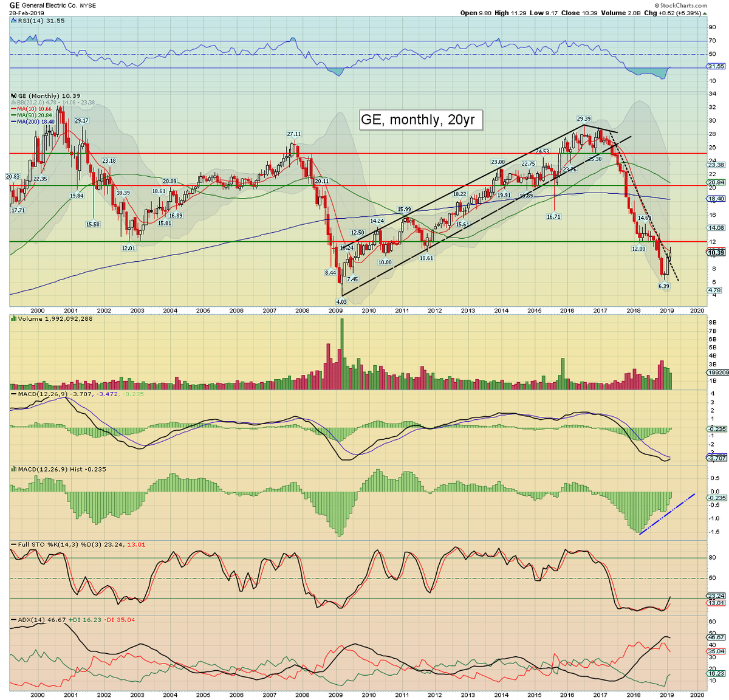Image resolution: width=729 pixels, height=700 pixels.
Task: Click the 14.08 middle band tag on right axis
Action: [717, 228]
